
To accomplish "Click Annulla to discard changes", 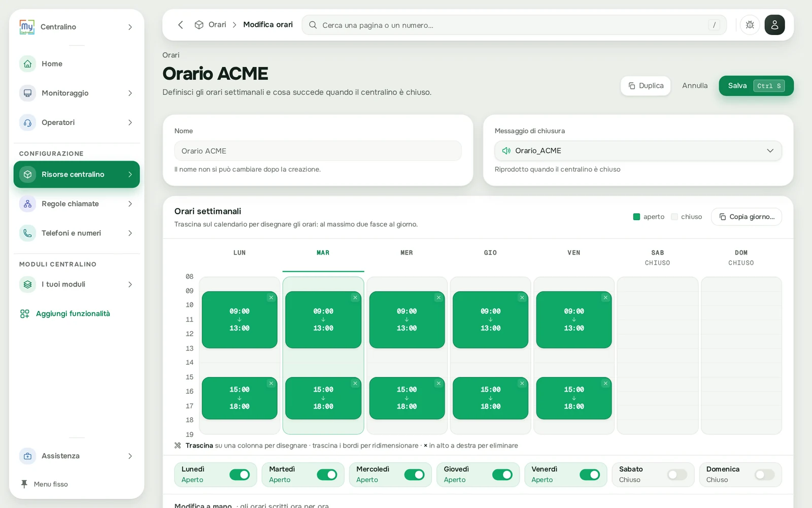I will tap(695, 85).
